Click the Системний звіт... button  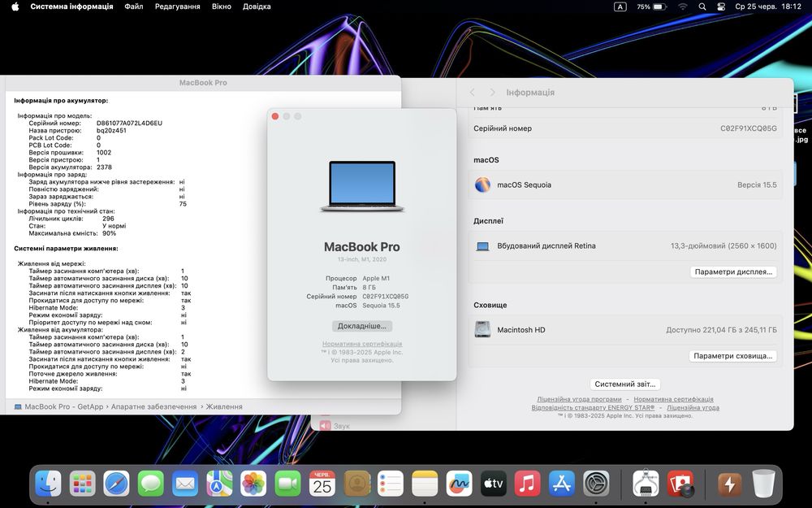[625, 384]
